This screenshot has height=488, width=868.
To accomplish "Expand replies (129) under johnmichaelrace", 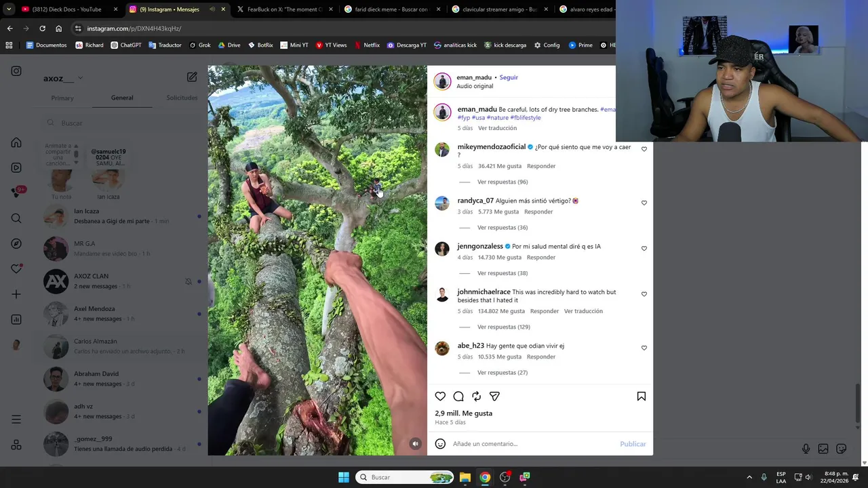I will point(504,327).
